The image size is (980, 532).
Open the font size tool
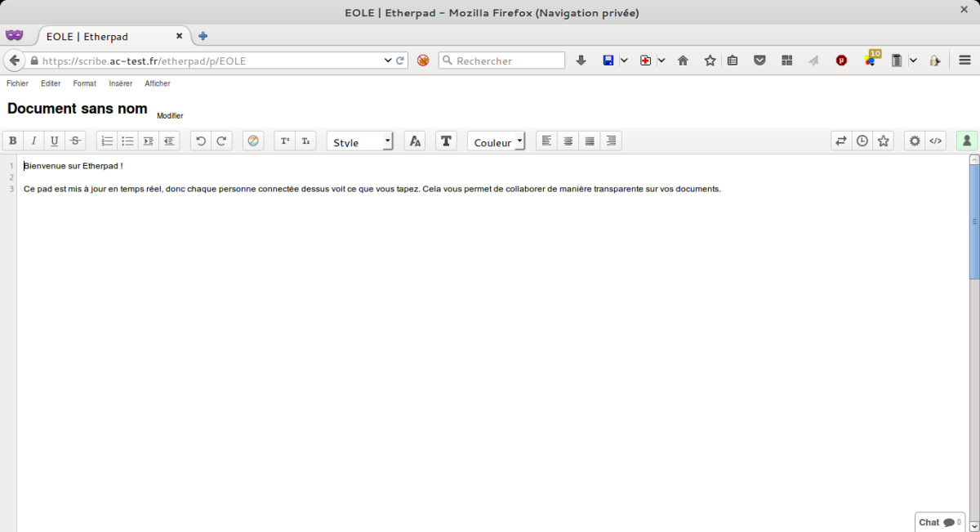click(415, 141)
